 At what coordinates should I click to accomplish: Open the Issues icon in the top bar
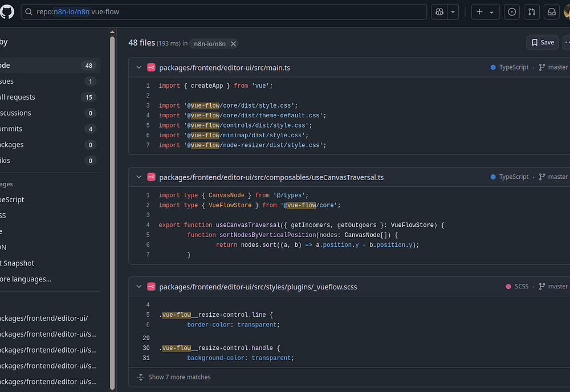click(x=512, y=12)
